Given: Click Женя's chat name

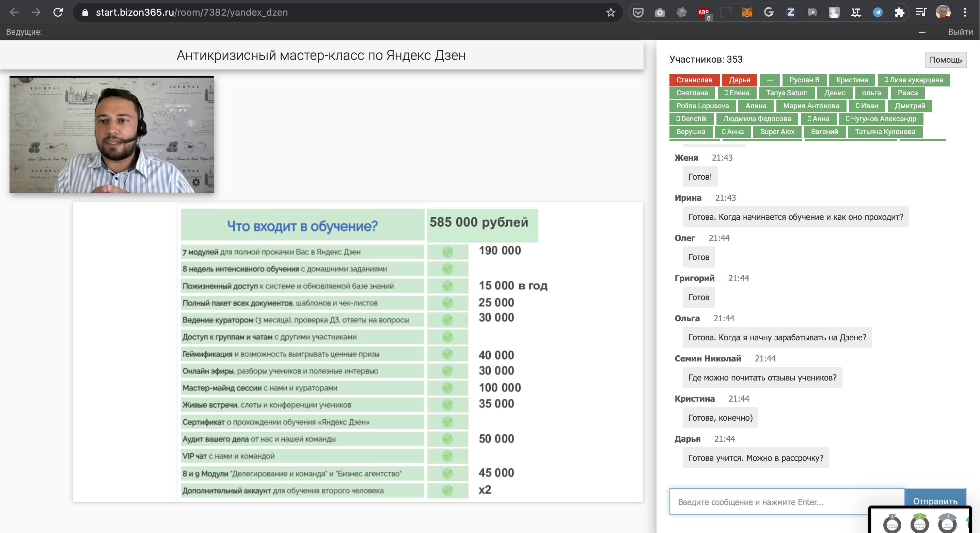Looking at the screenshot, I should tap(686, 158).
